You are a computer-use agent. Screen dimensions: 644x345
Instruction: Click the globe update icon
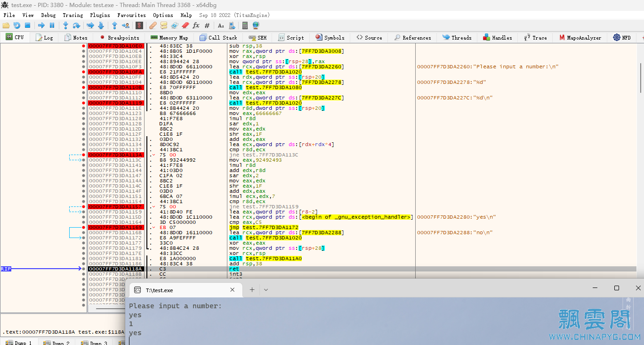pyautogui.click(x=256, y=25)
